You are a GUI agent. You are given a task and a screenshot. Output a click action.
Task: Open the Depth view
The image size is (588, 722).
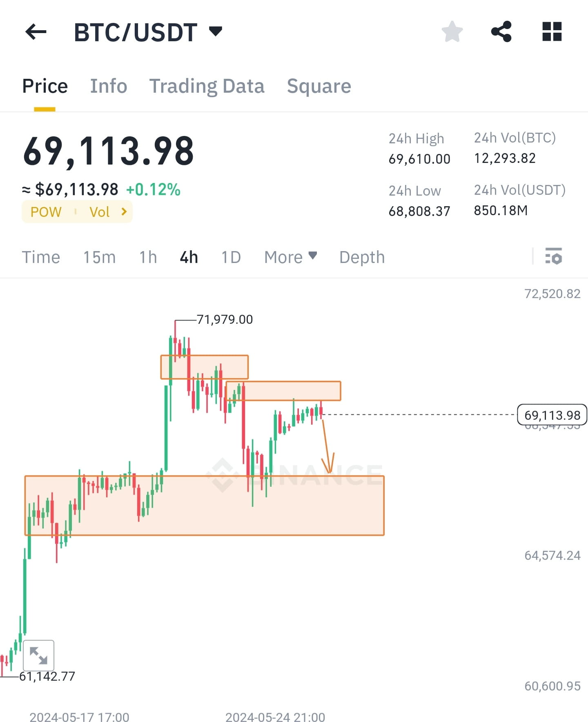pos(362,257)
